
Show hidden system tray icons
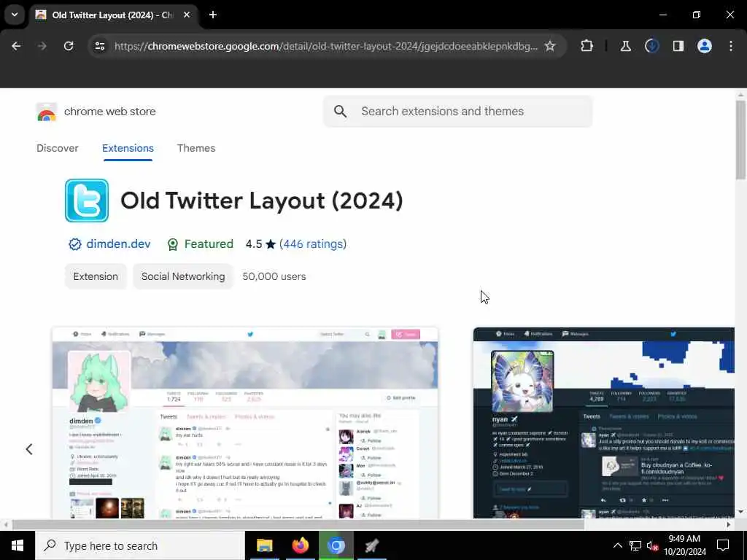(617, 545)
